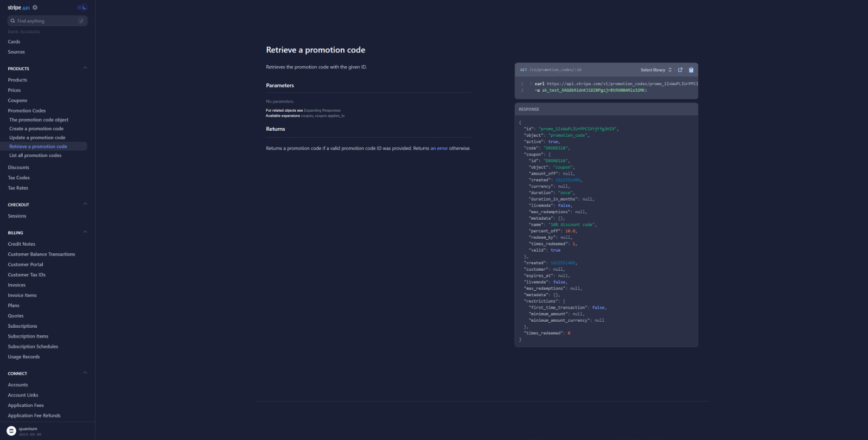This screenshot has width=868, height=440.
Task: Click the slash shortcut badge in search
Action: (81, 21)
